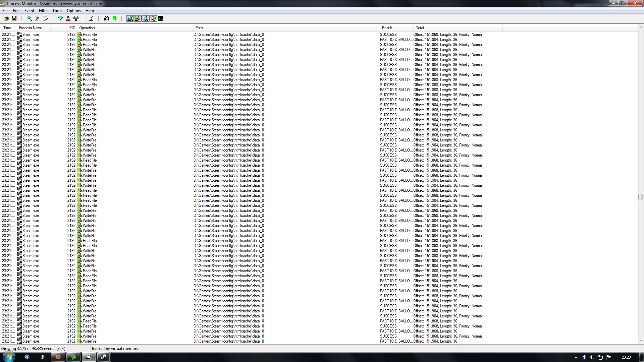Switch to Steam in the taskbar

pos(104,357)
